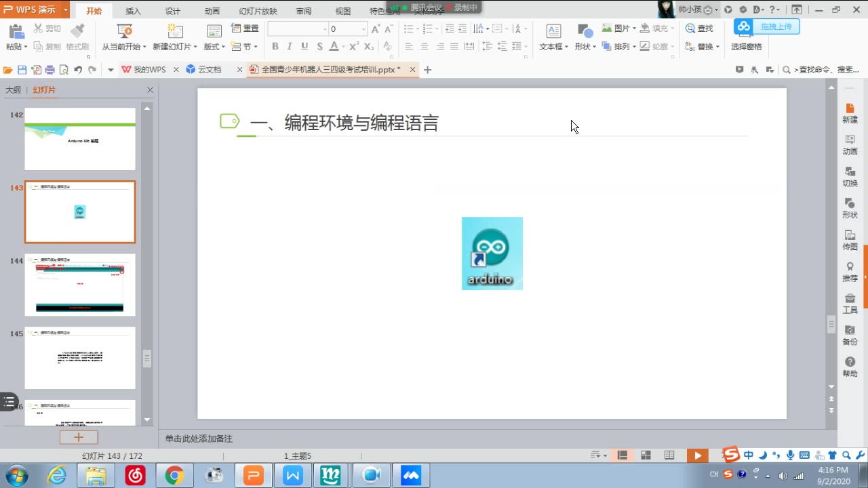Select slide 144 thumbnail

coord(80,285)
